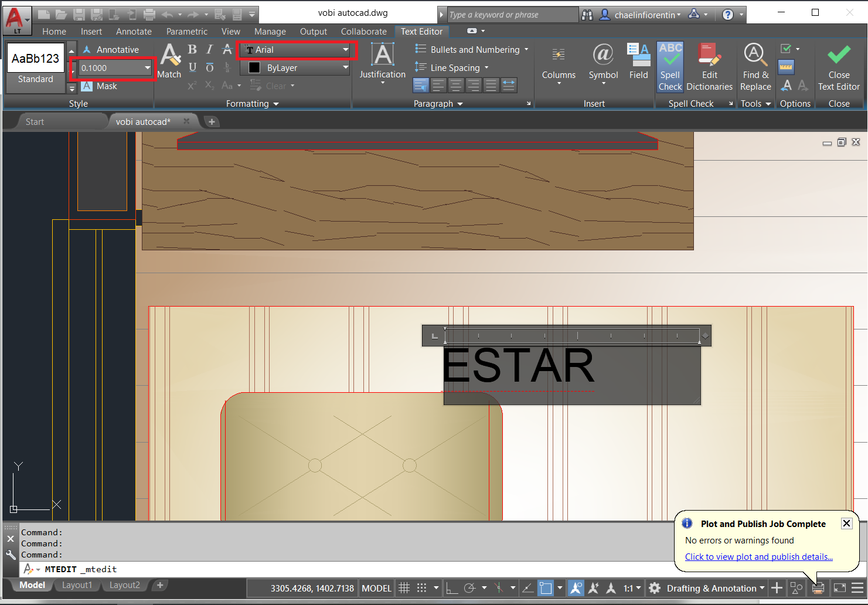The width and height of the screenshot is (868, 605).
Task: Click the Workspace Switching gear icon
Action: [655, 588]
